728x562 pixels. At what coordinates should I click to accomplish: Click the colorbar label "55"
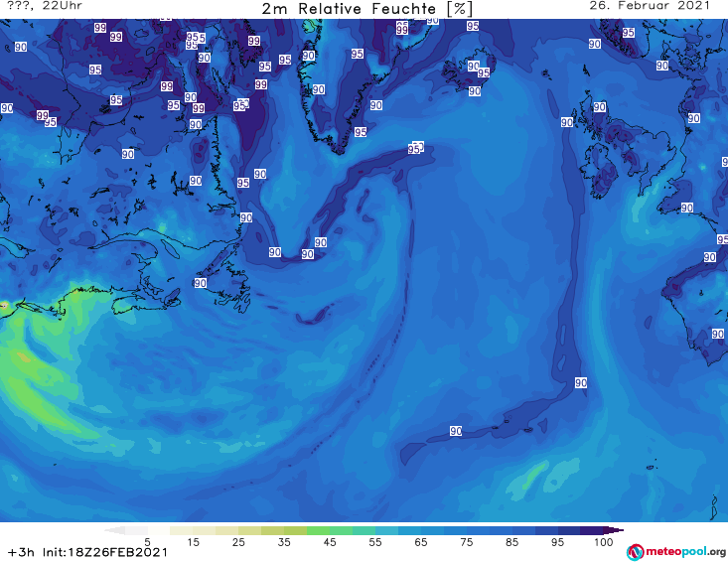pos(375,542)
